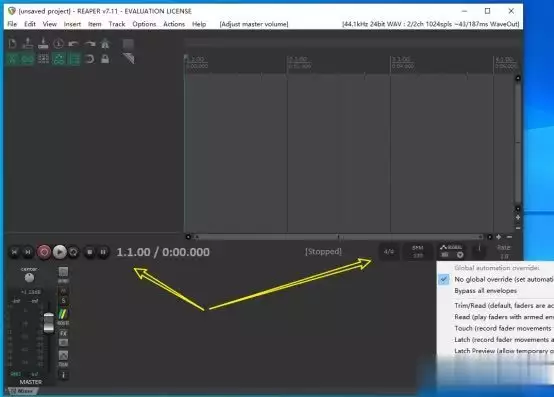Click the project settings clock icon
This screenshot has height=397, width=554.
pos(59,43)
